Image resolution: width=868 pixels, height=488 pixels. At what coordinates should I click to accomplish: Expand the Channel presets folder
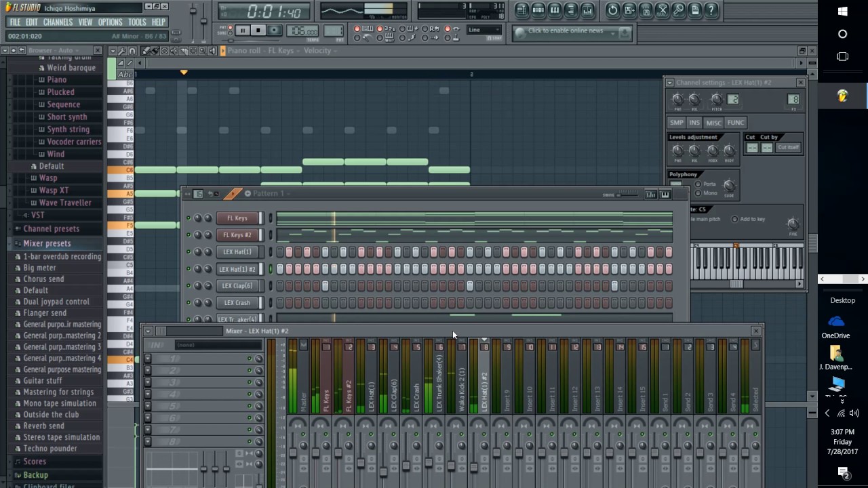coord(51,229)
